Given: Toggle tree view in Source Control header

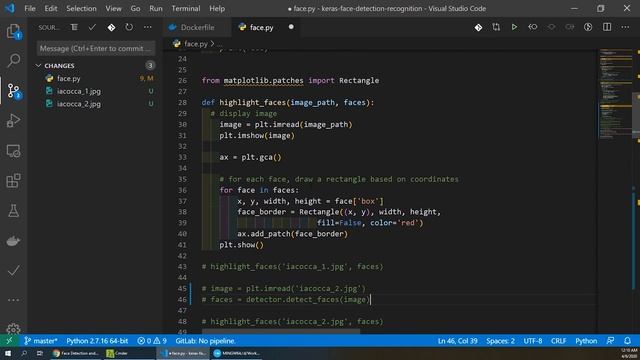Looking at the screenshot, I should (x=74, y=27).
